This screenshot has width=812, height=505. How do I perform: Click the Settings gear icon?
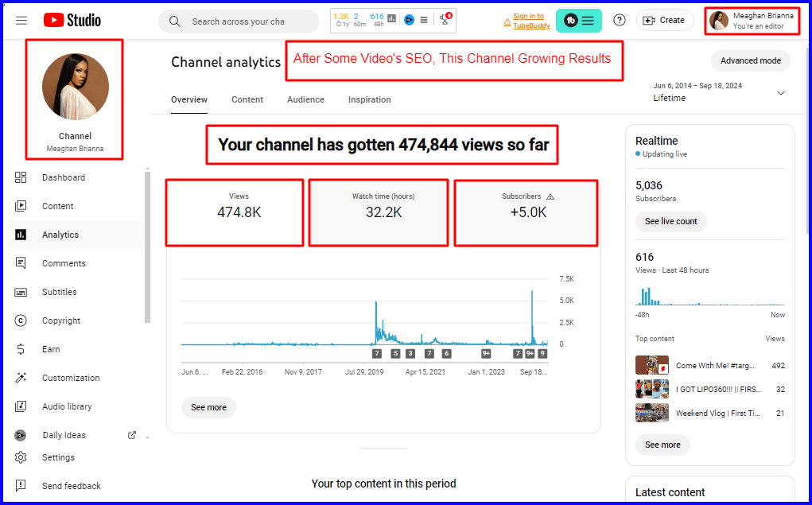[21, 457]
